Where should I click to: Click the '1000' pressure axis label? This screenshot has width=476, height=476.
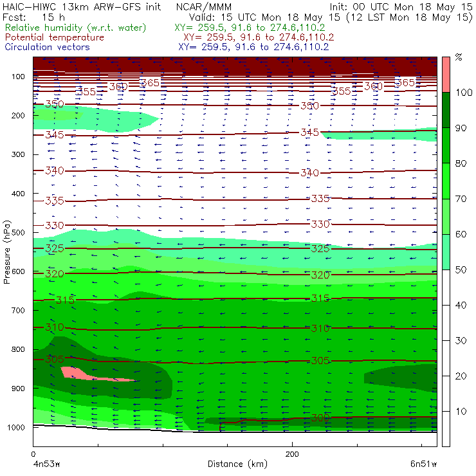tap(16, 427)
